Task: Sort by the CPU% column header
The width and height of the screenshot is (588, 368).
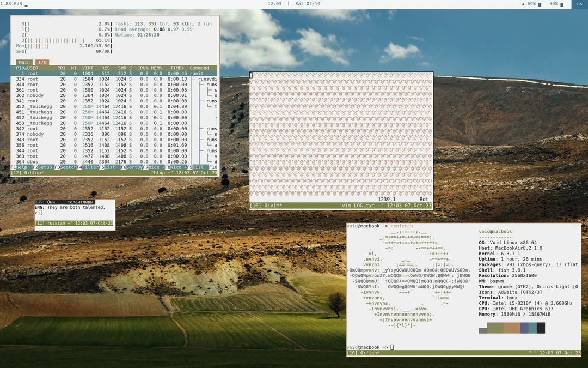Action: tap(143, 68)
